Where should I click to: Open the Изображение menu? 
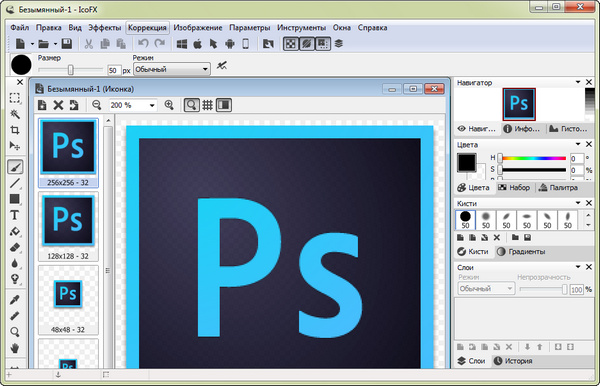click(198, 28)
